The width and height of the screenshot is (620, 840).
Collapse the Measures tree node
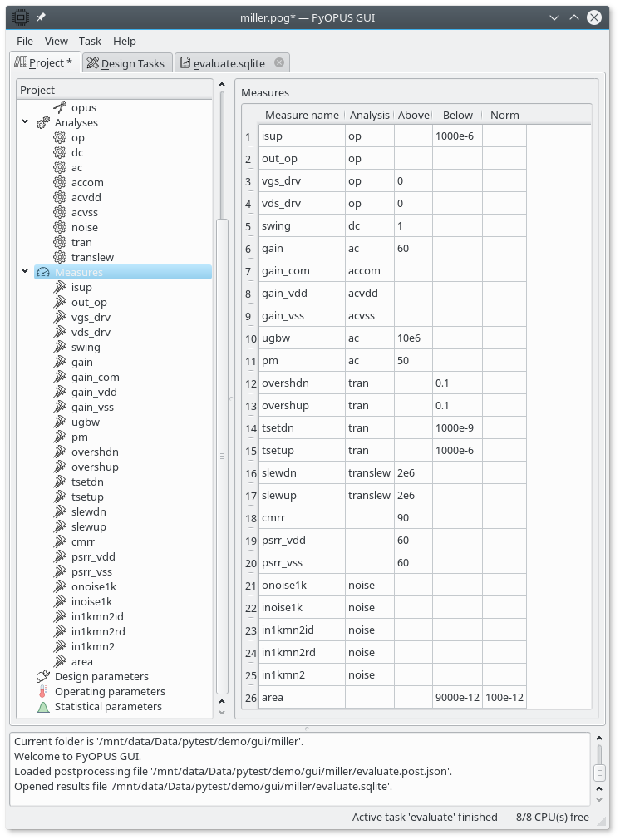pos(25,272)
